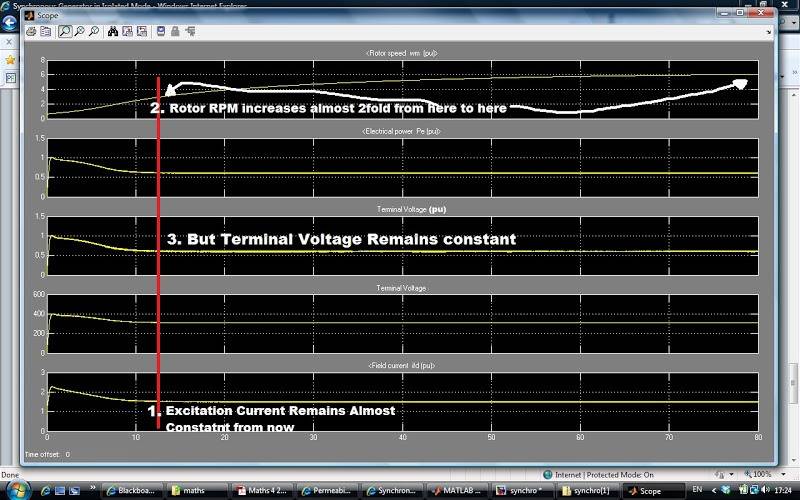Click the Signal selection icon
Viewport: 800px width, 500px height.
click(190, 32)
